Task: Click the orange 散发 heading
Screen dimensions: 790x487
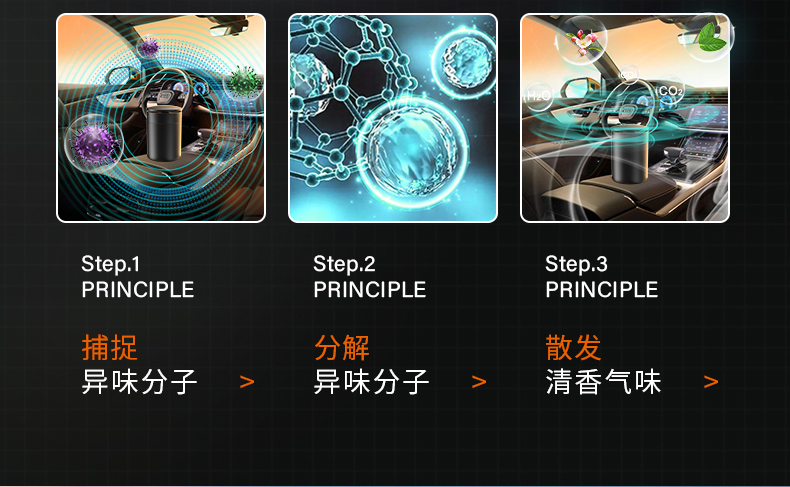Action: coord(573,347)
